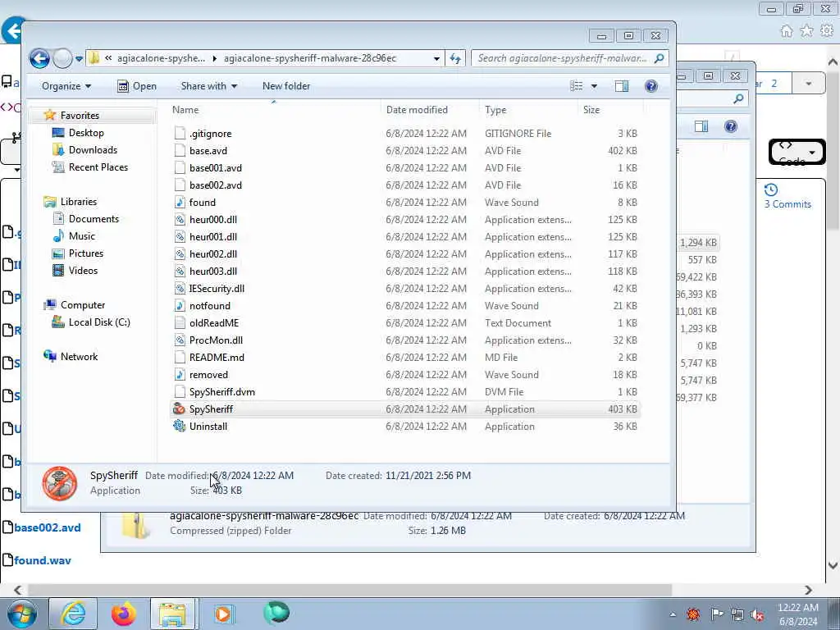
Task: Select heur000.dll file icon
Action: click(x=180, y=219)
